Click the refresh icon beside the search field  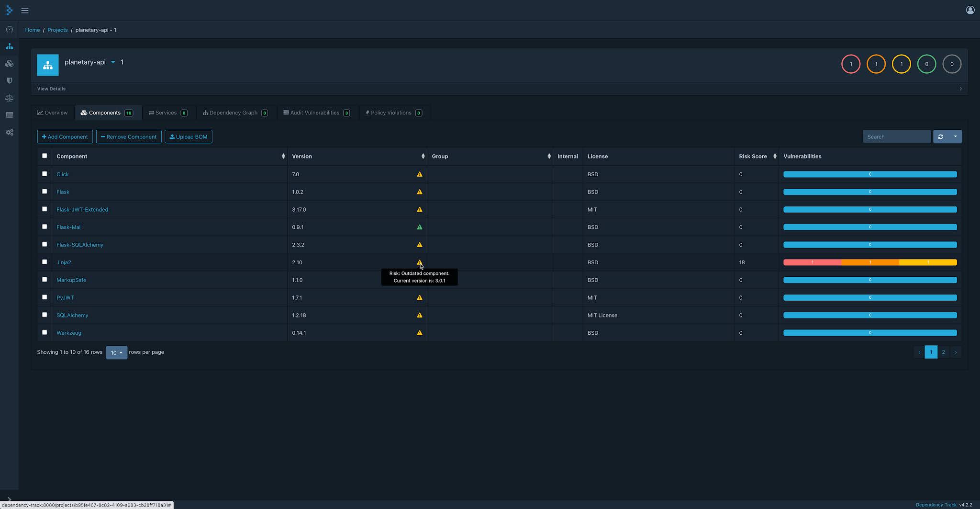pos(941,136)
